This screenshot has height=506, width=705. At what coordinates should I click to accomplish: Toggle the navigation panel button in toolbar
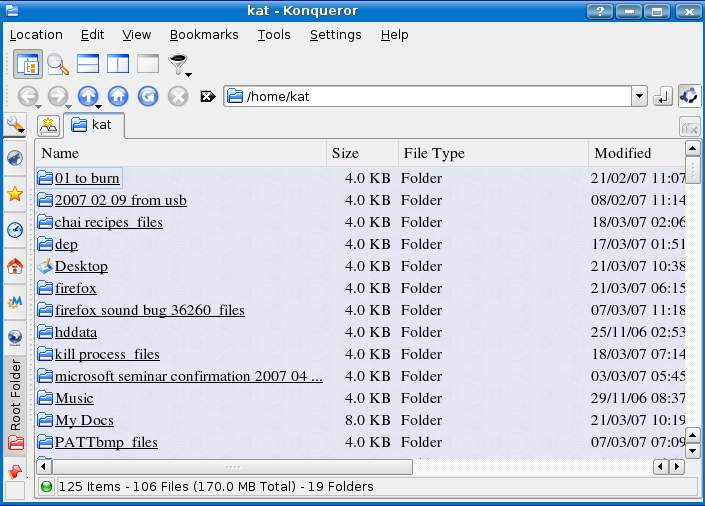tap(28, 64)
